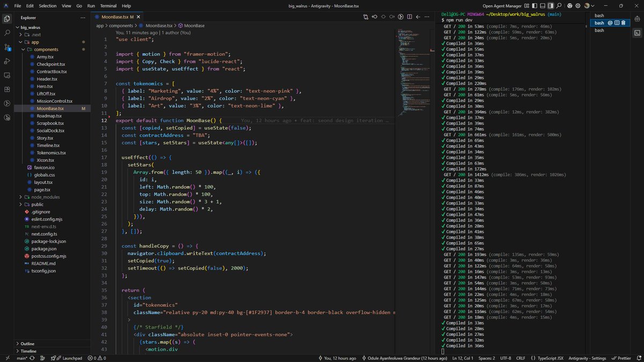Image resolution: width=644 pixels, height=362 pixels.
Task: Open the Run and Debug view
Action: [7, 60]
